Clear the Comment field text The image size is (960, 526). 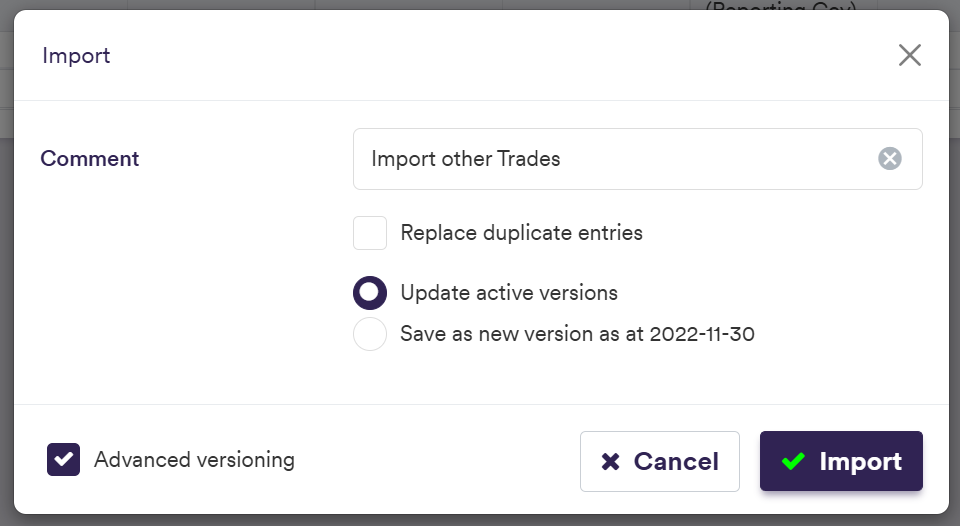890,158
